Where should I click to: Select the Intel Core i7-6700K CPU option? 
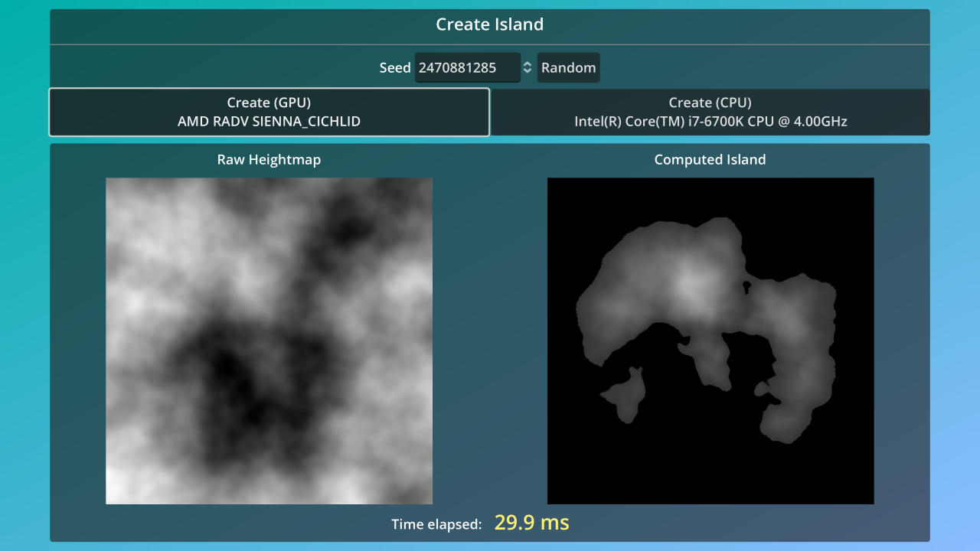[x=710, y=121]
